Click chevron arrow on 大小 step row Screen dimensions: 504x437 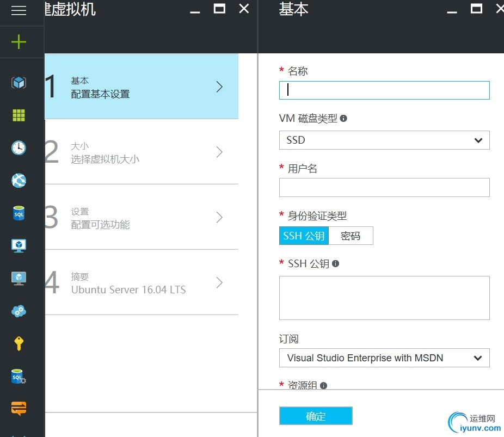point(219,152)
